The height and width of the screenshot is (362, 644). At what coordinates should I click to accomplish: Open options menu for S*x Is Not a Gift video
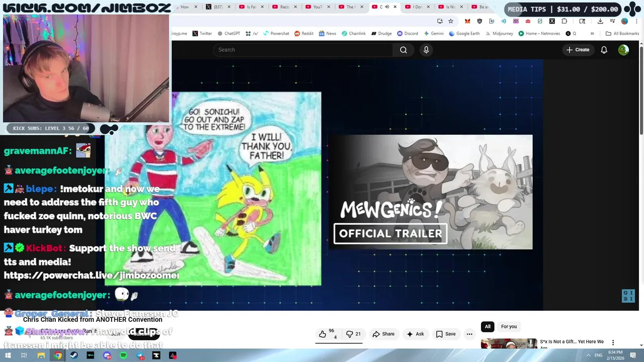pyautogui.click(x=613, y=342)
